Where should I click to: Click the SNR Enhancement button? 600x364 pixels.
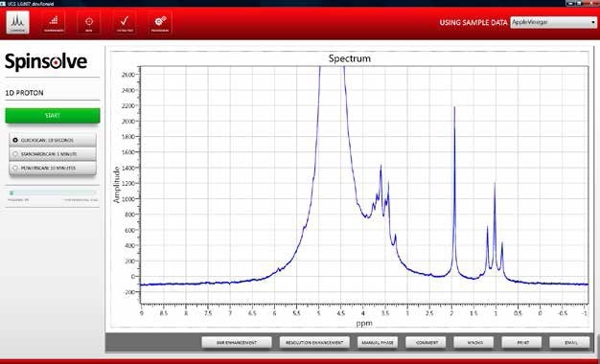(x=237, y=343)
